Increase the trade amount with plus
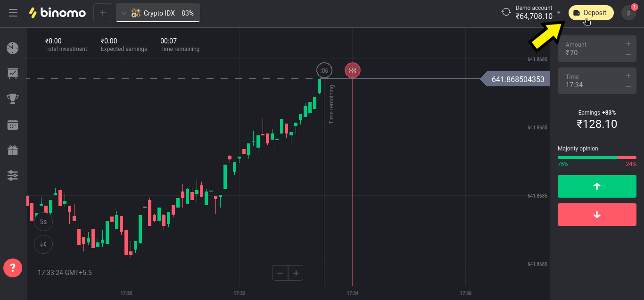The width and height of the screenshot is (644, 300). (x=628, y=44)
